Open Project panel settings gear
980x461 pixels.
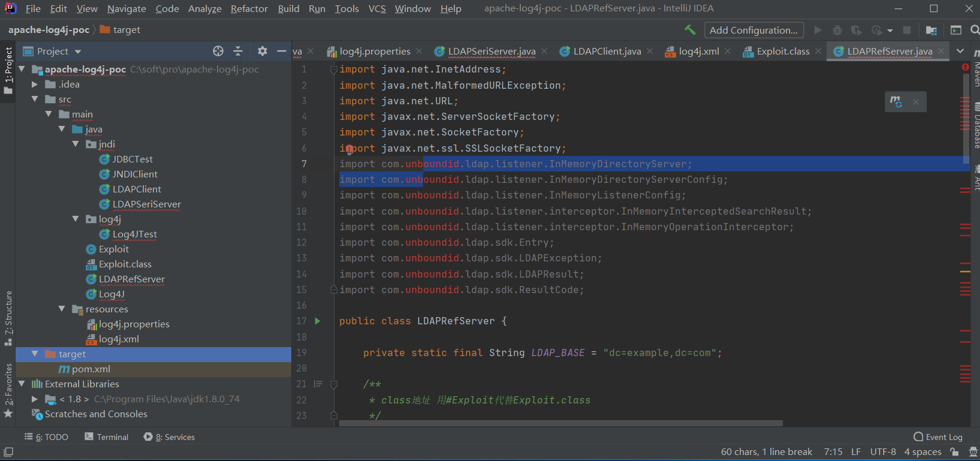click(x=262, y=51)
